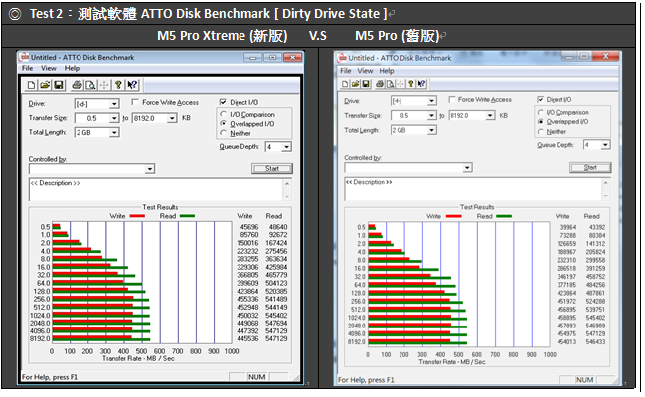The width and height of the screenshot is (645, 397).
Task: Select Neither radio in right window
Action: [541, 132]
